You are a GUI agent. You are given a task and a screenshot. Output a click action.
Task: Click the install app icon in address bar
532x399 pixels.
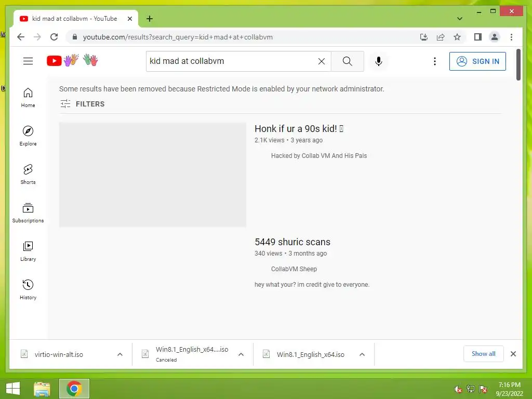[424, 37]
